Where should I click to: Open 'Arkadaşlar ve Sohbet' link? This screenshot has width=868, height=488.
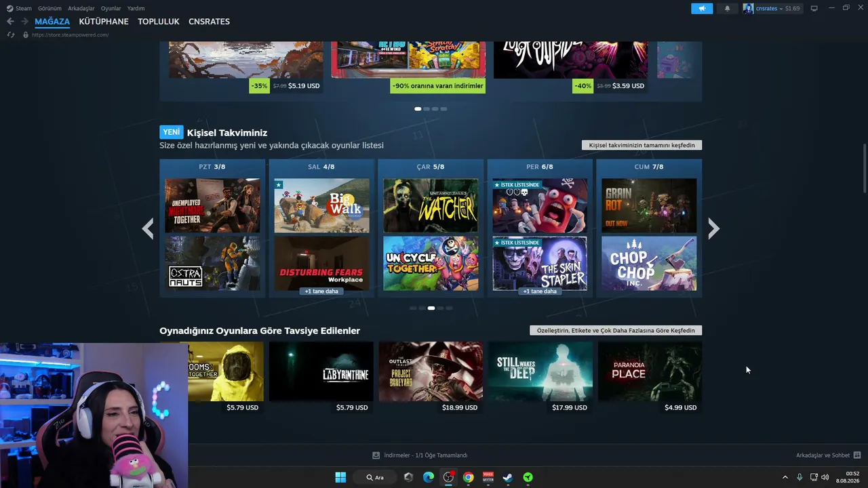click(x=823, y=455)
